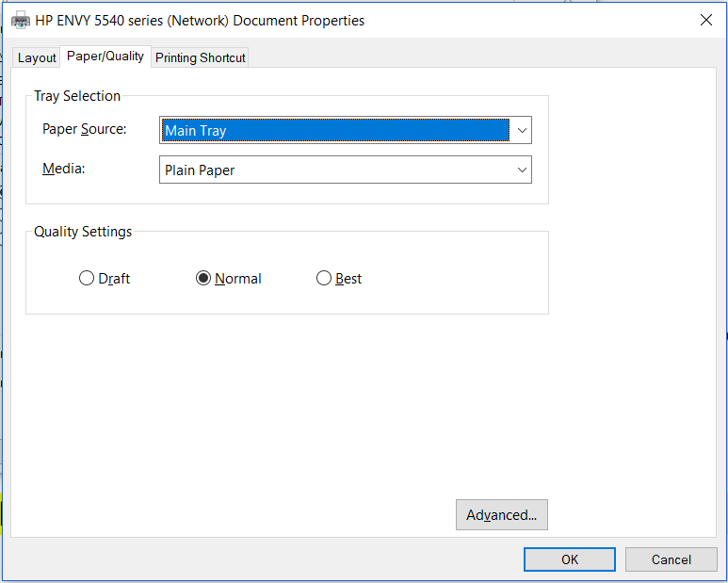Choose the Normal quality radio button
Viewport: 728px width, 583px height.
coord(203,279)
